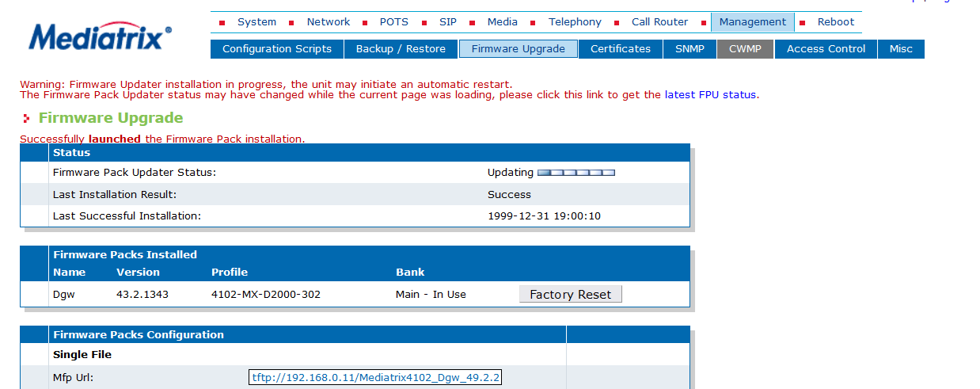
Task: Navigate to Call Router menu
Action: [x=659, y=22]
